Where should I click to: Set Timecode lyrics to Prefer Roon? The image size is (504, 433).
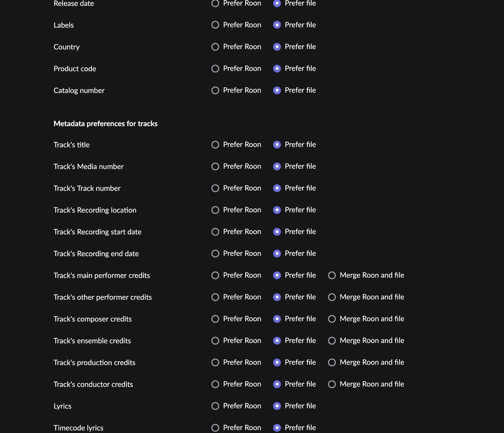215,428
